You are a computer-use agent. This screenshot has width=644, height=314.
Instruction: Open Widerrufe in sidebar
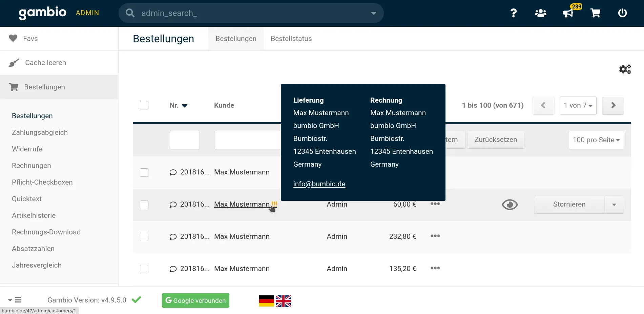tap(27, 149)
